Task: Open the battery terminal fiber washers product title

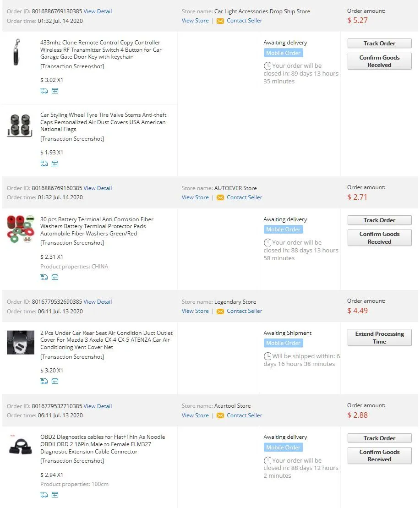Action: pyautogui.click(x=97, y=226)
